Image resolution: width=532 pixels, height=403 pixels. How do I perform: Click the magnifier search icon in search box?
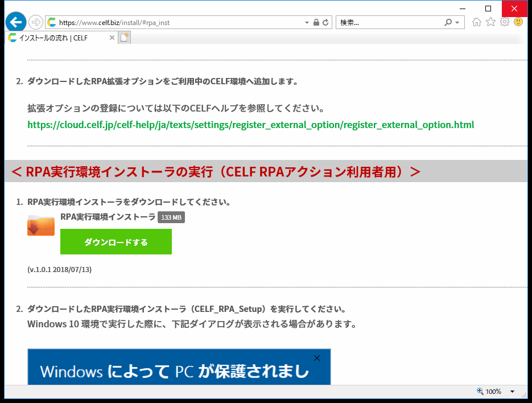(448, 23)
